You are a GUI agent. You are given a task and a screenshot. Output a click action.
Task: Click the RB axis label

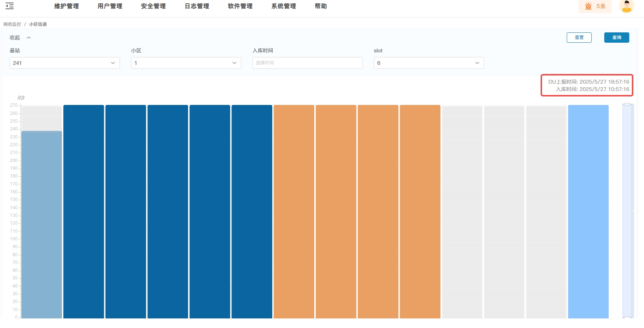21,98
